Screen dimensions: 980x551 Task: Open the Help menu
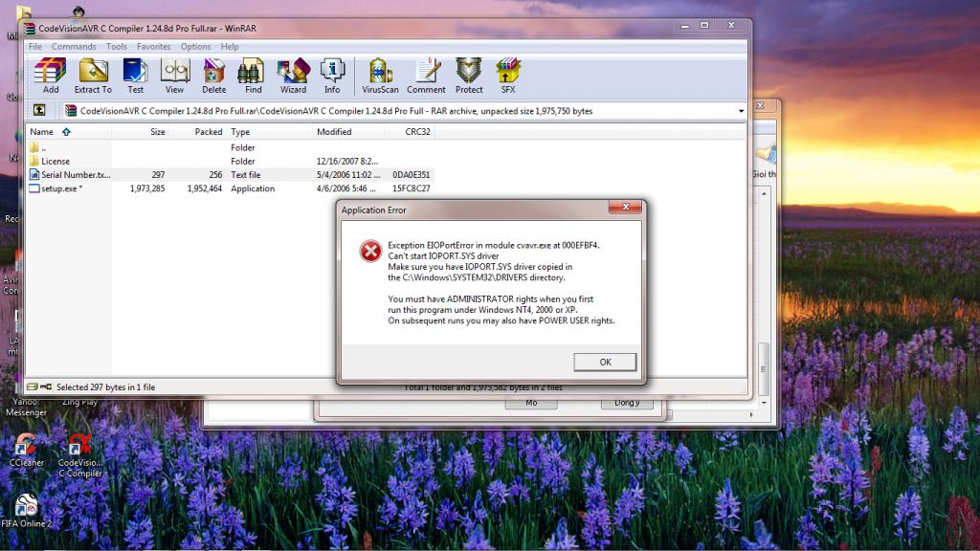[230, 46]
